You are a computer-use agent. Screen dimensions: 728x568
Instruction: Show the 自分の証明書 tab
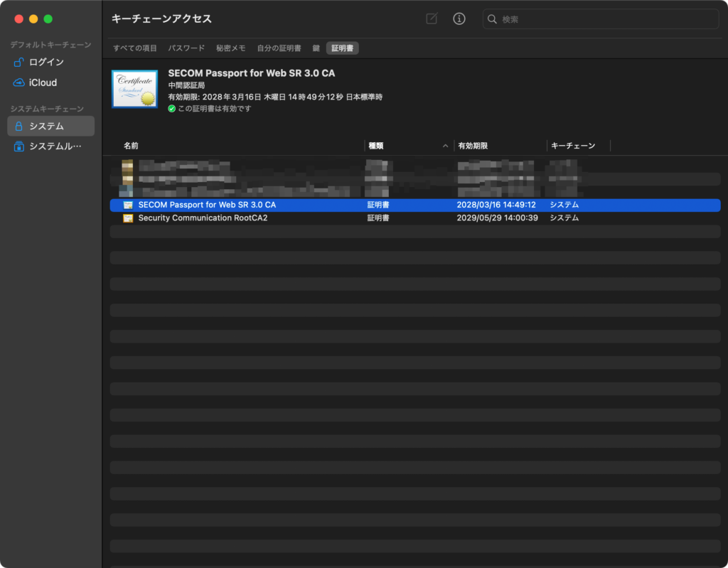(x=279, y=48)
